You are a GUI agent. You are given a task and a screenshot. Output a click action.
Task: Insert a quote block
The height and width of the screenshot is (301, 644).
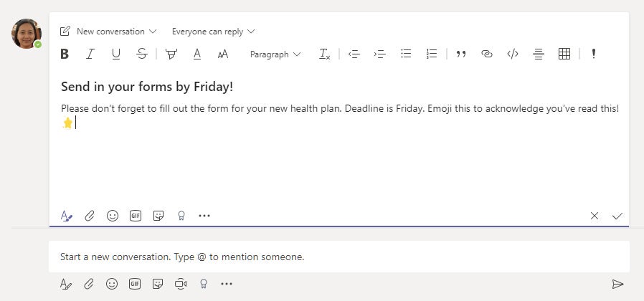(461, 54)
